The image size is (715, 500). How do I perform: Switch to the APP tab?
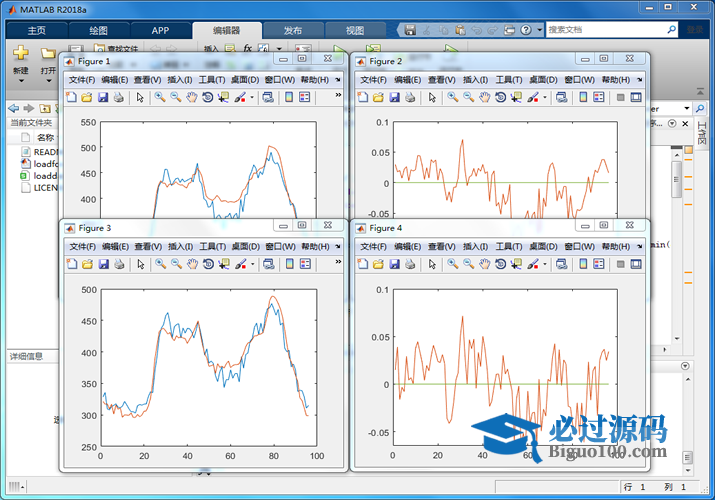point(160,31)
